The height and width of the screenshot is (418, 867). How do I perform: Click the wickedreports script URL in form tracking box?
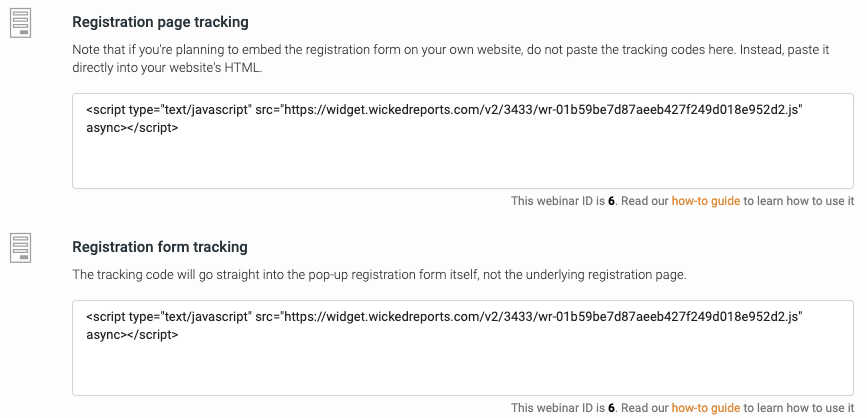click(542, 316)
